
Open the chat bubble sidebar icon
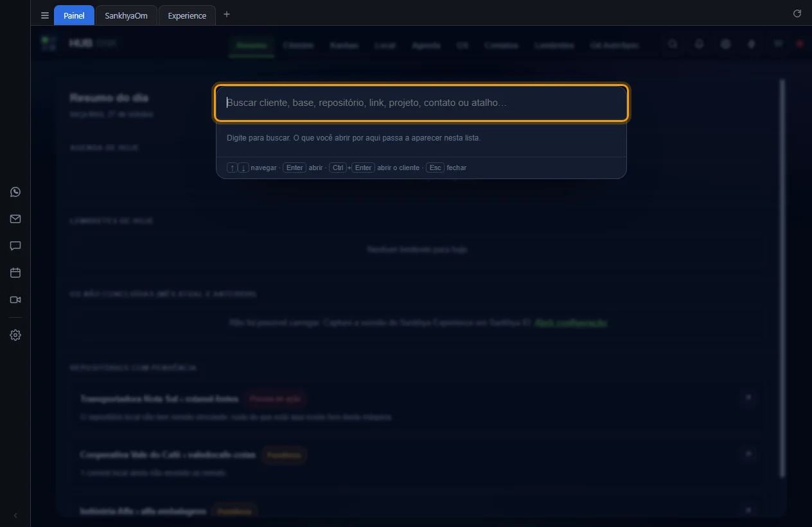click(x=15, y=246)
